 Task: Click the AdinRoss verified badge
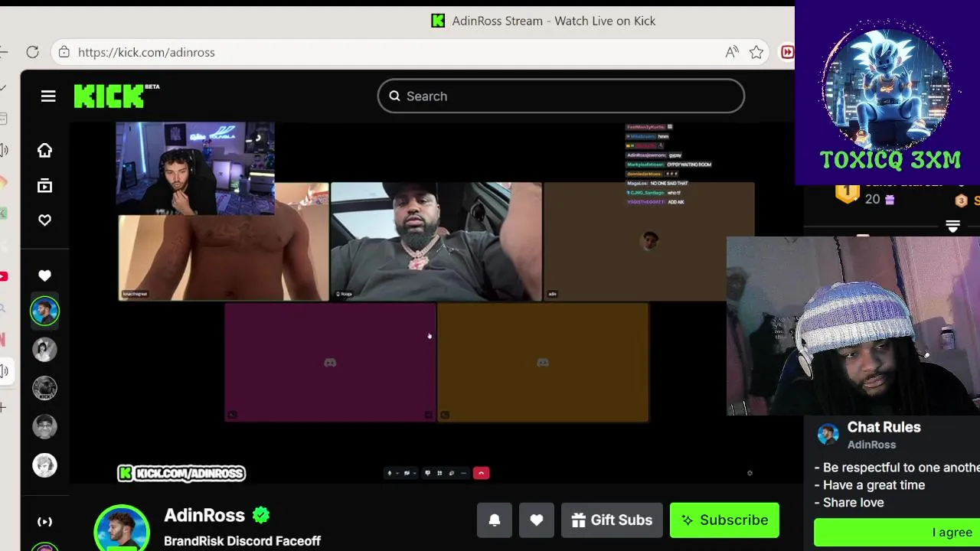coord(261,515)
